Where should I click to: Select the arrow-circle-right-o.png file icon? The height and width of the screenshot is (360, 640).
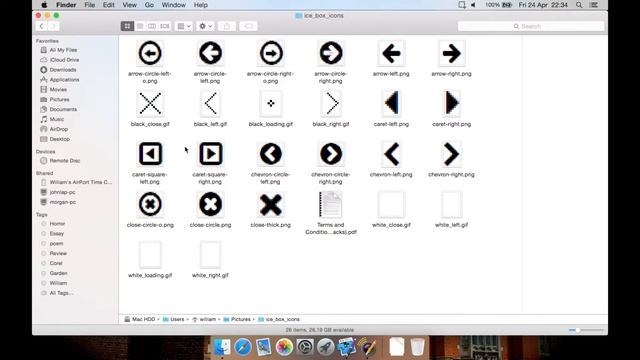(x=271, y=53)
